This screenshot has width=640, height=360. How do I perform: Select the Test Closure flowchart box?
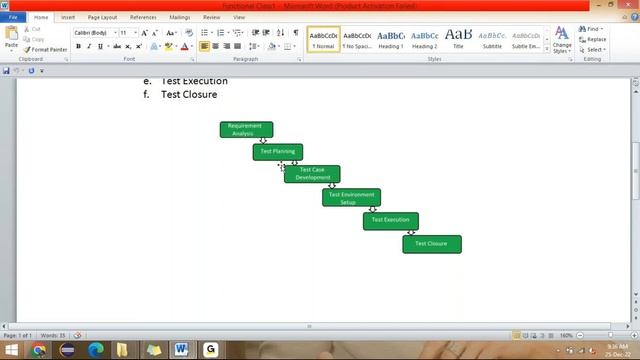click(x=432, y=244)
